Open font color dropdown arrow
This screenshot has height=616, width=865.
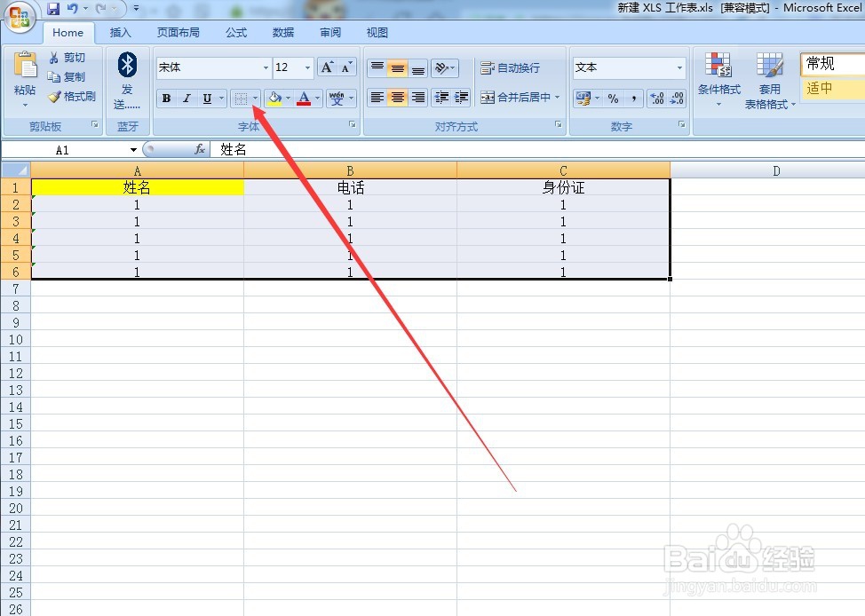(317, 99)
